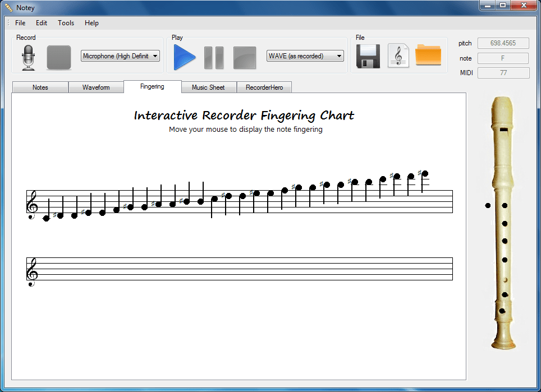The image size is (541, 392).
Task: Open the Music Sheet tab
Action: coord(208,87)
